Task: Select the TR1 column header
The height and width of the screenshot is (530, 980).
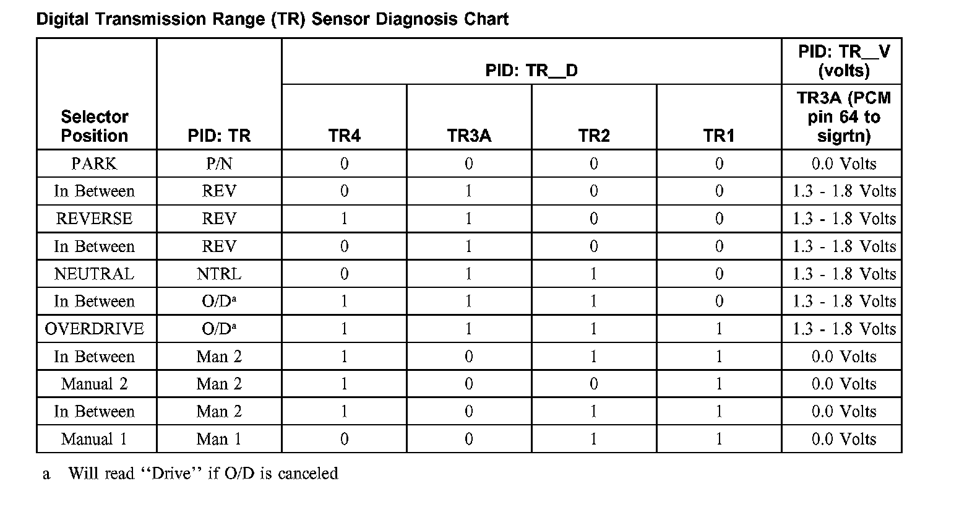Action: 719,136
